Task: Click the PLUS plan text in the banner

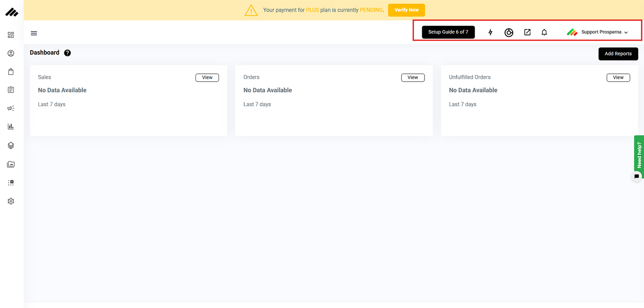Action: [x=312, y=10]
